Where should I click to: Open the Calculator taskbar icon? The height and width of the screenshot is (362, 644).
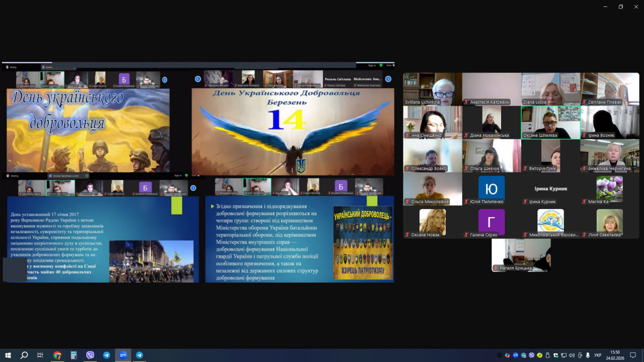tap(73, 355)
